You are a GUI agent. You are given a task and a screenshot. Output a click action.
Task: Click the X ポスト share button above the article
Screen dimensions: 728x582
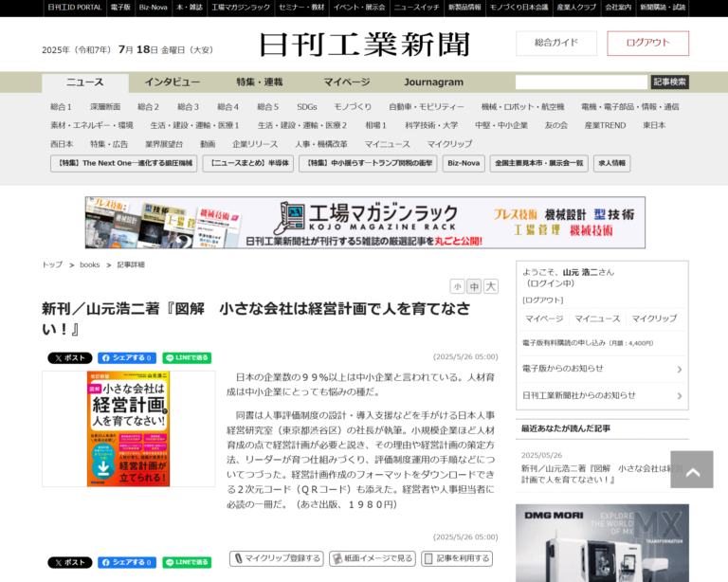pos(70,358)
